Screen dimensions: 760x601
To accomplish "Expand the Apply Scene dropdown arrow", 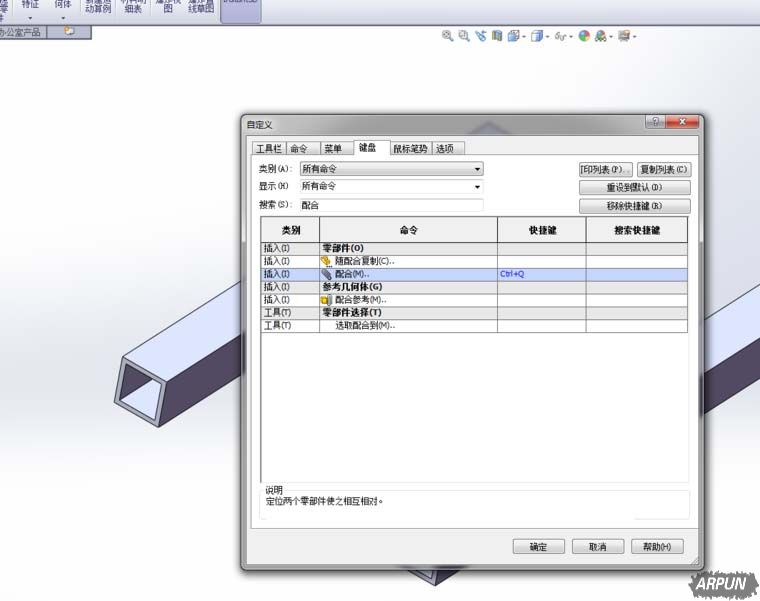I will pos(611,37).
